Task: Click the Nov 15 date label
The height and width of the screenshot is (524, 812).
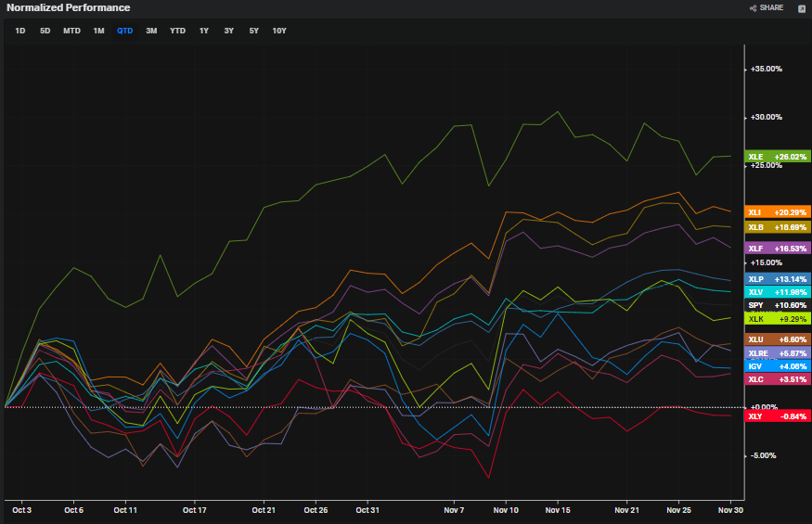Action: click(558, 510)
